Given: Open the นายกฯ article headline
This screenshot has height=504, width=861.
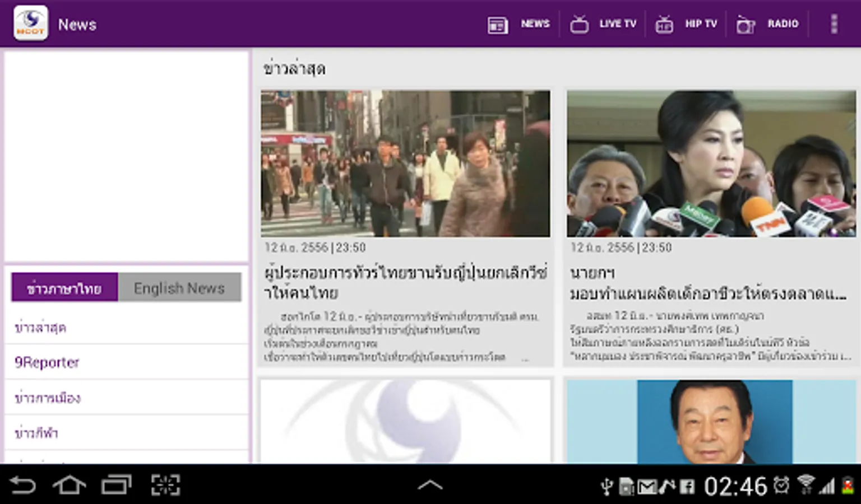Looking at the screenshot, I should [708, 283].
